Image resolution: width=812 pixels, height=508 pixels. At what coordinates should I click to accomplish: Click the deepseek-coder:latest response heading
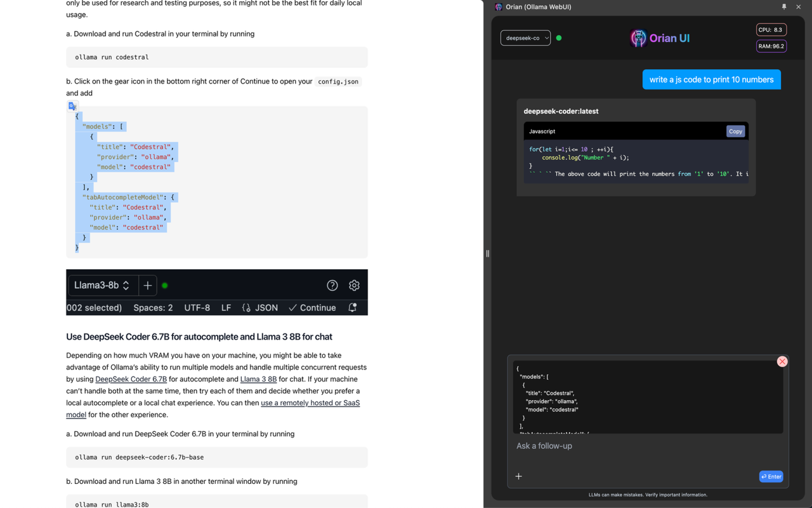click(561, 111)
